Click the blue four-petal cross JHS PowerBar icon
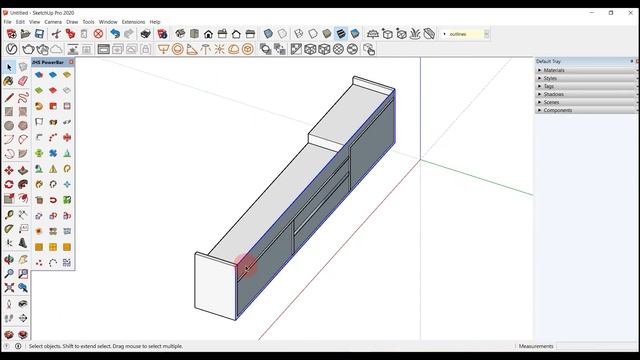This screenshot has width=640, height=360. (53, 153)
